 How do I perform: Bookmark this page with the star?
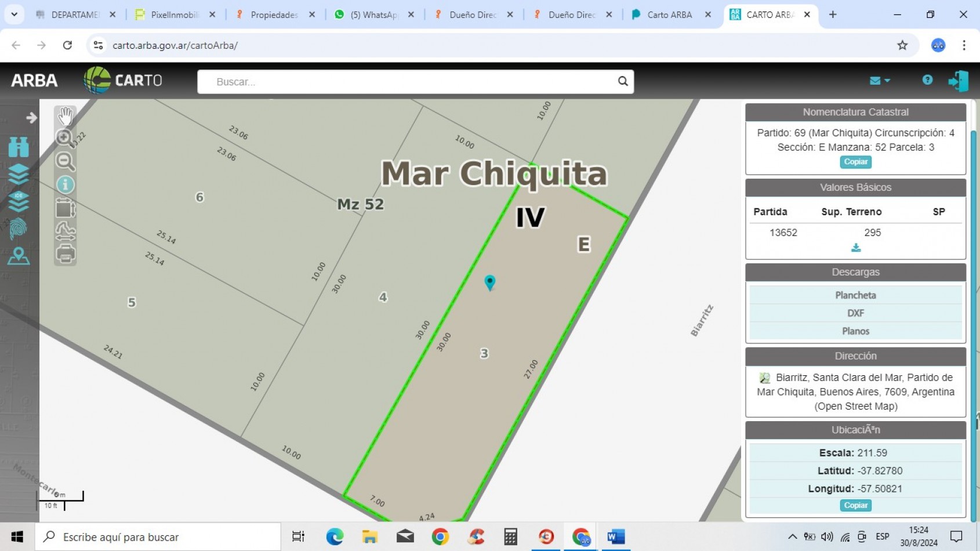tap(902, 45)
